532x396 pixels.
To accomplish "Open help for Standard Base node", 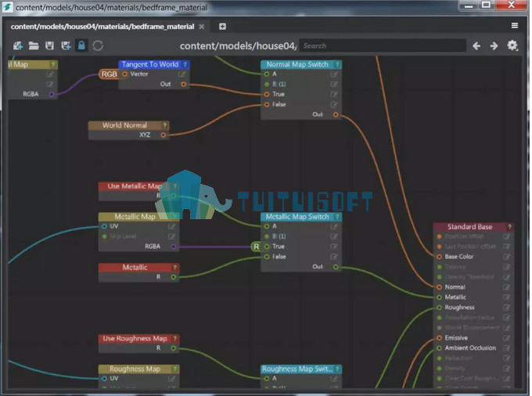I will coord(509,227).
